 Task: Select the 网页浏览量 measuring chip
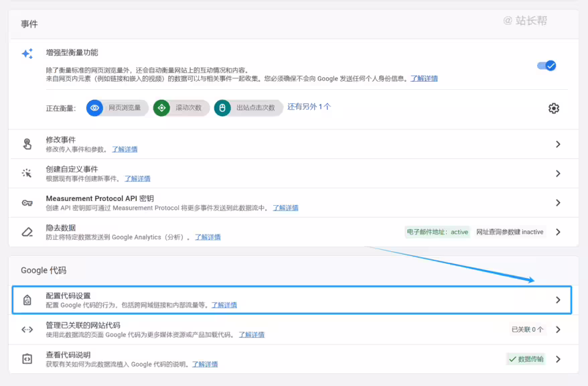point(118,108)
